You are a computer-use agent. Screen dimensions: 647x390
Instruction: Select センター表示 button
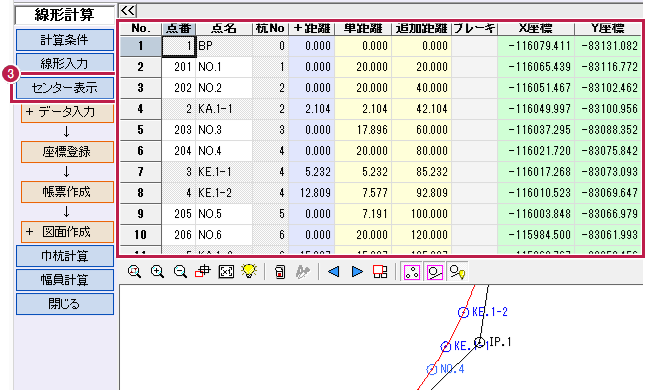[65, 88]
